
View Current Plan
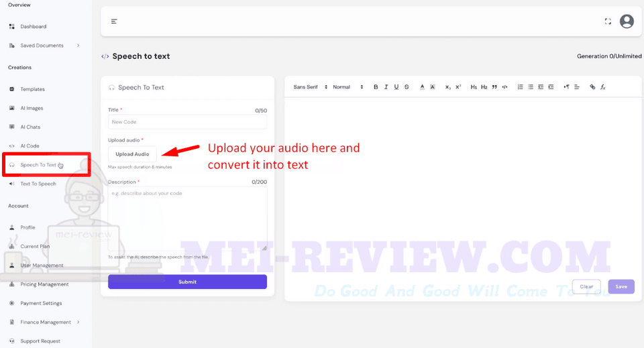tap(35, 246)
